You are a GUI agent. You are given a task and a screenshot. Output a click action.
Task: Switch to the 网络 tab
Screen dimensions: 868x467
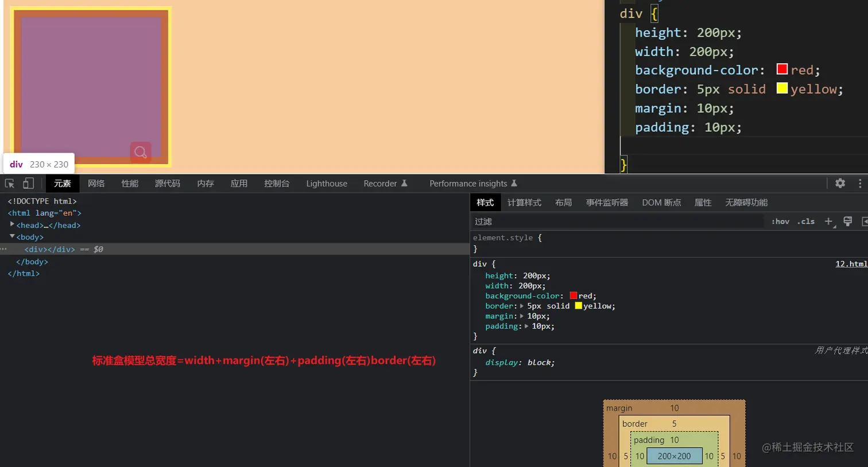(x=96, y=184)
